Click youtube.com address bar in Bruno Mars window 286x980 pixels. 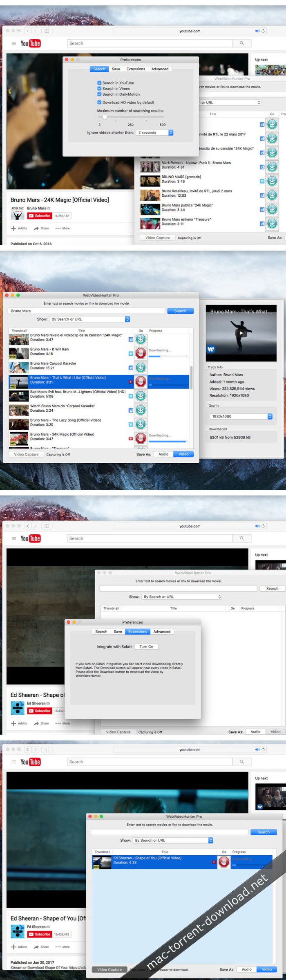[190, 31]
